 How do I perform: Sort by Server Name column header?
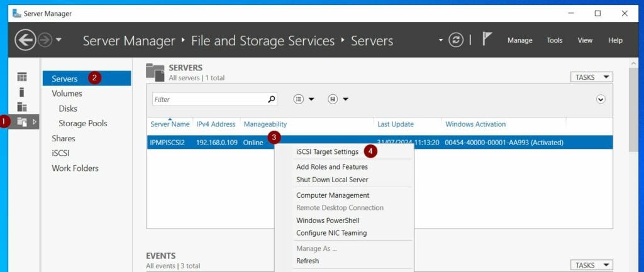[170, 124]
